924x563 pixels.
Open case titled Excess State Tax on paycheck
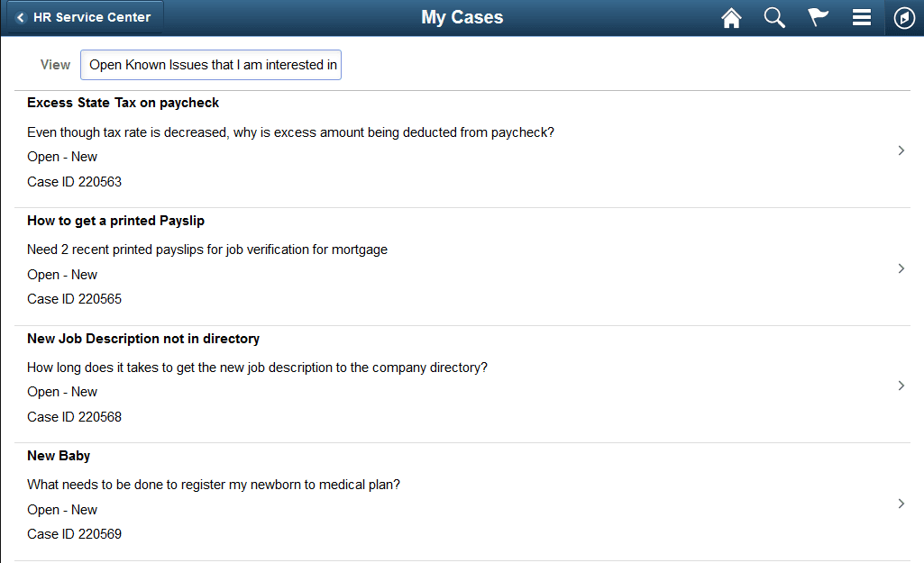[x=123, y=103]
